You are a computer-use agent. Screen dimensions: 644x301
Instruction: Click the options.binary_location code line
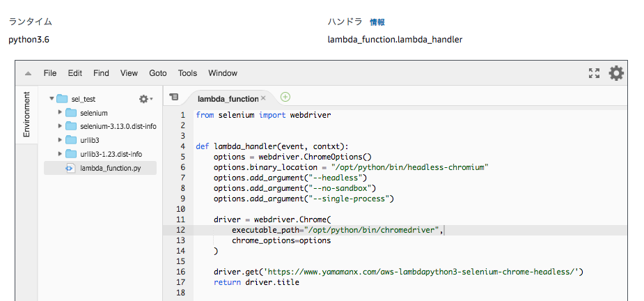(x=351, y=167)
